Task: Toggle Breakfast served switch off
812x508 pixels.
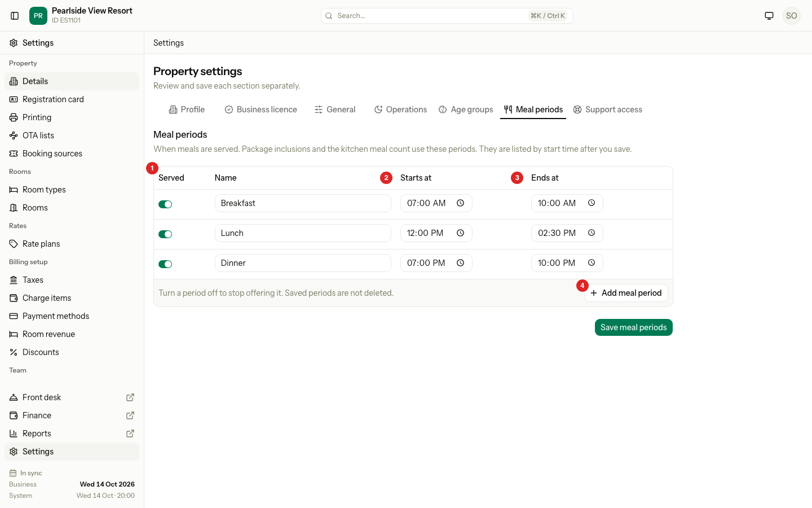Action: pyautogui.click(x=165, y=204)
